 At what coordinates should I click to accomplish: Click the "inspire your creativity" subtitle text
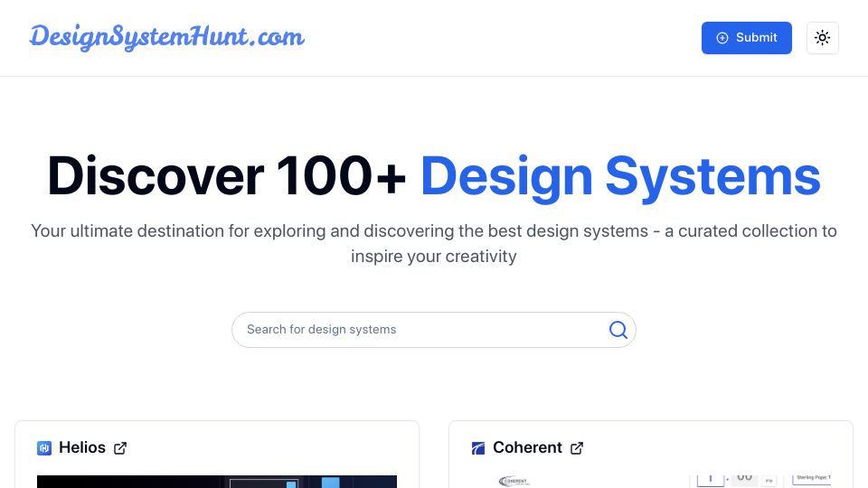coord(433,257)
